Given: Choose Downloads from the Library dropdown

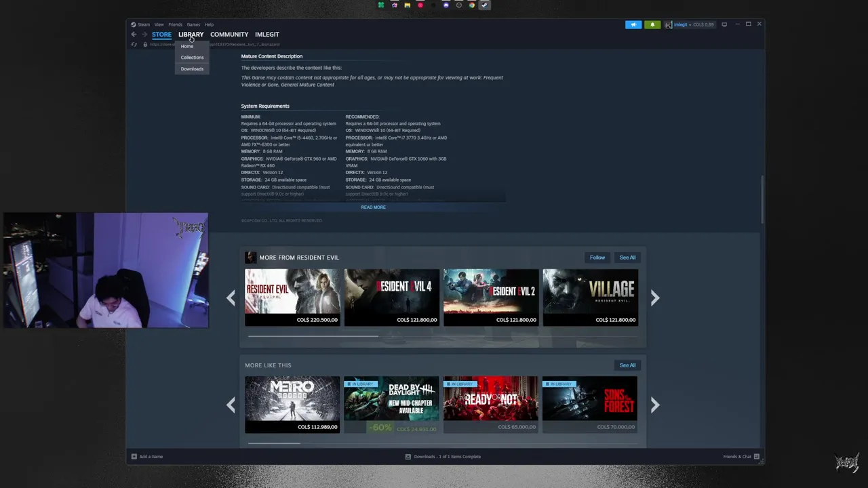Looking at the screenshot, I should point(192,69).
